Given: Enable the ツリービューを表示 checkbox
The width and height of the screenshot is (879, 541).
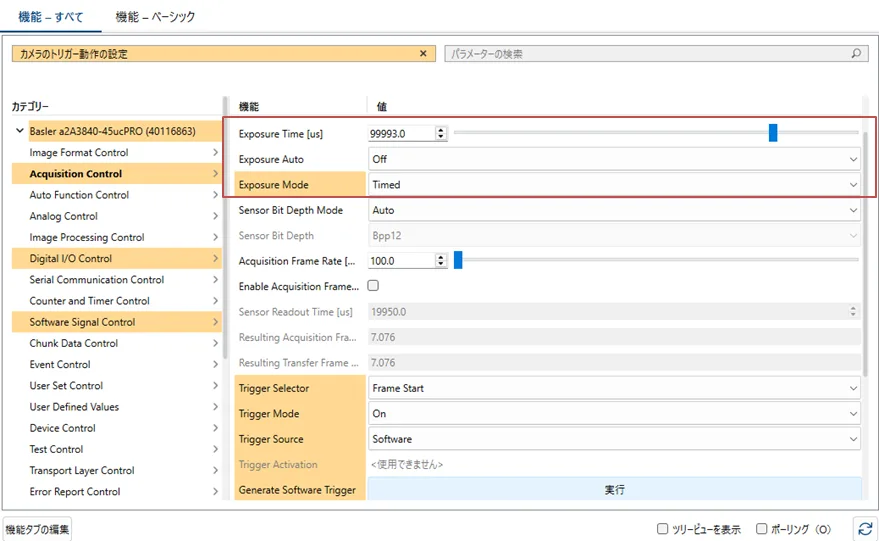Looking at the screenshot, I should point(662,529).
